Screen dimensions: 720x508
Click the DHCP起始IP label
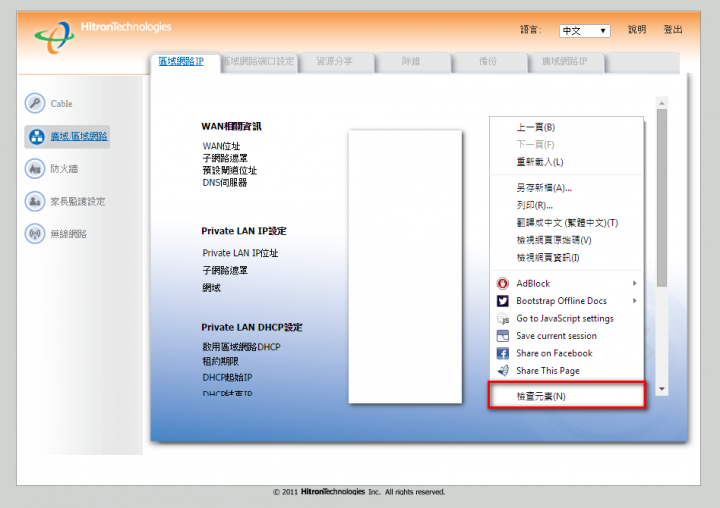(227, 378)
